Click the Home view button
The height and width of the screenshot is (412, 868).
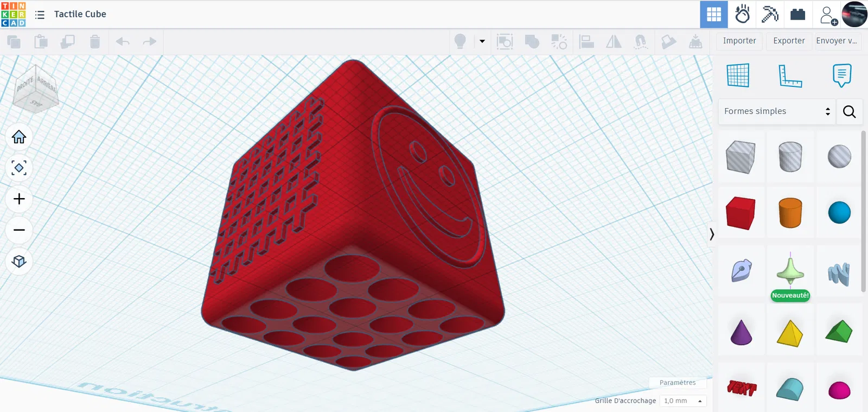tap(19, 137)
